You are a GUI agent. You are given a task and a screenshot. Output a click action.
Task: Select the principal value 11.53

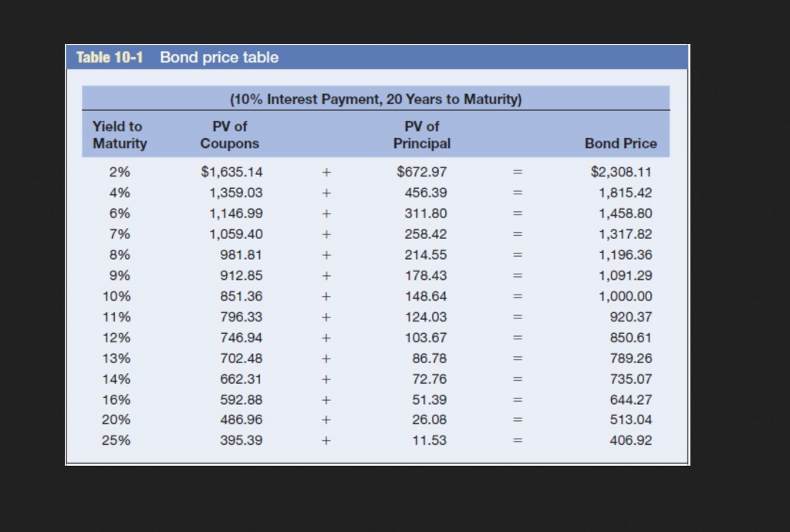pos(431,440)
